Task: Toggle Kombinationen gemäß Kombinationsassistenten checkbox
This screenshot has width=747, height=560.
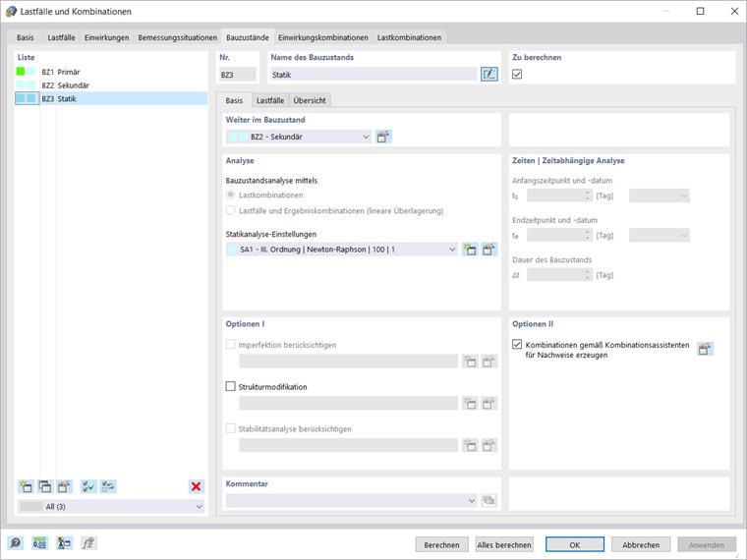Action: 517,344
